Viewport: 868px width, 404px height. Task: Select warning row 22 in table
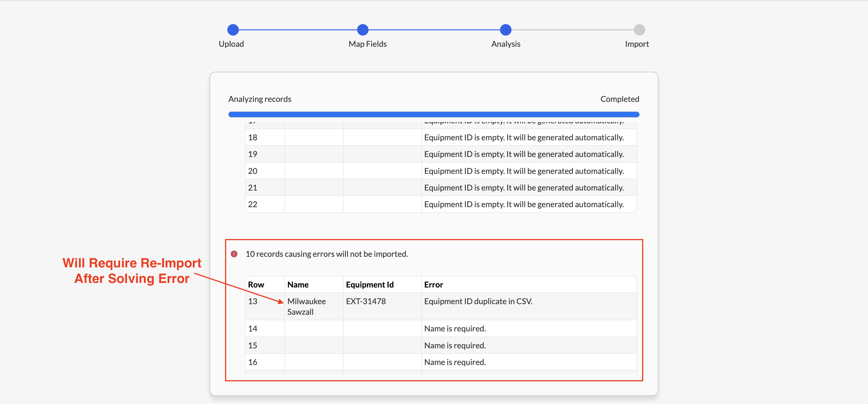click(441, 204)
